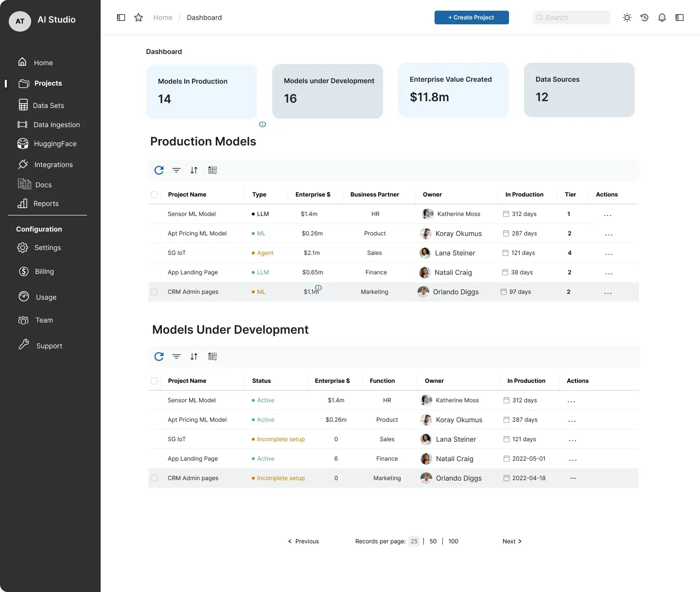Open filter icon in Models Under Development toolbar

coord(176,357)
